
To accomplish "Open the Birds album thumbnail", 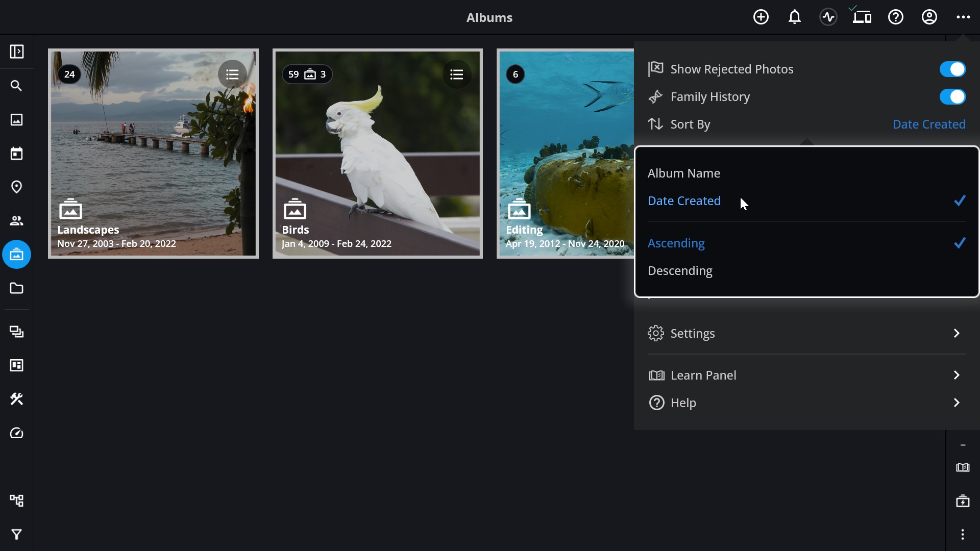I will coord(377,154).
